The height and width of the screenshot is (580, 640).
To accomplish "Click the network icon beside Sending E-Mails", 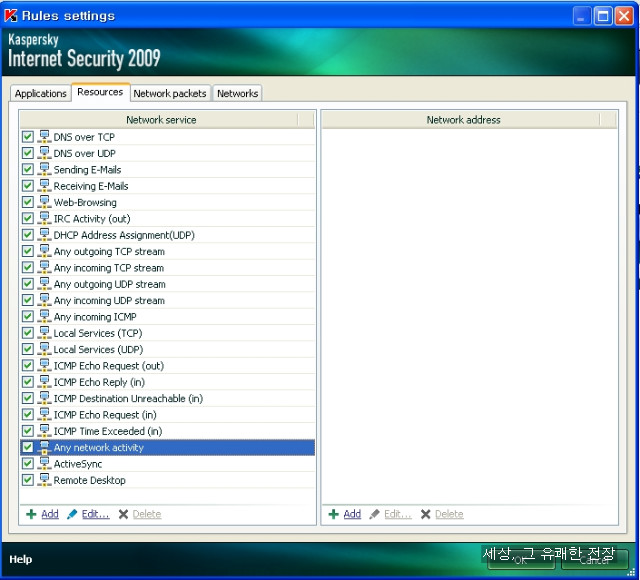I will click(44, 169).
